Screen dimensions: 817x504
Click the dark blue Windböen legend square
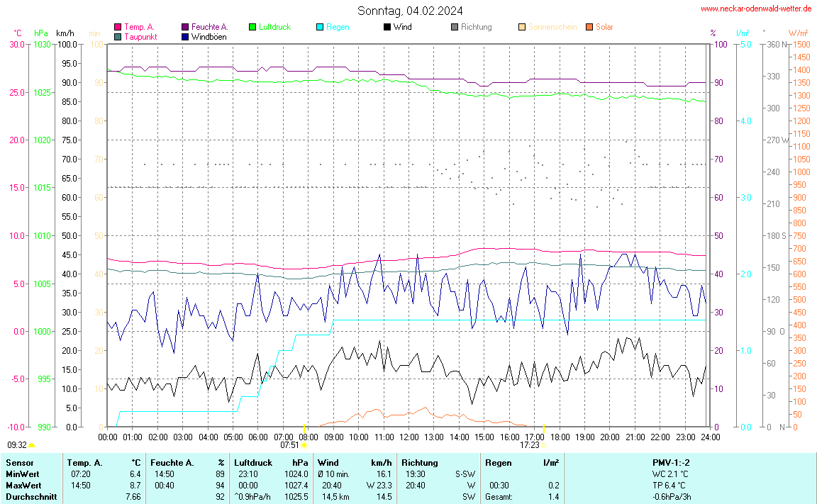pyautogui.click(x=185, y=37)
